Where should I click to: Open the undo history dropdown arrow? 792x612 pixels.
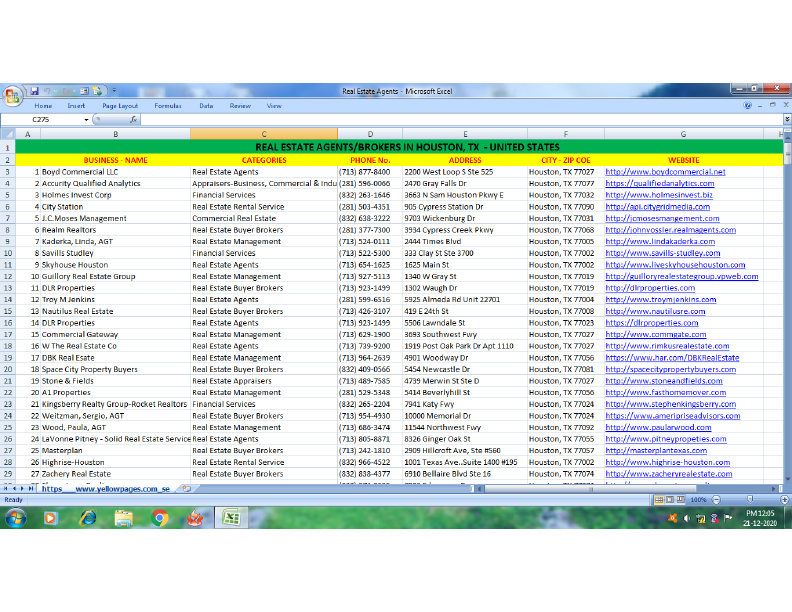pyautogui.click(x=55, y=91)
